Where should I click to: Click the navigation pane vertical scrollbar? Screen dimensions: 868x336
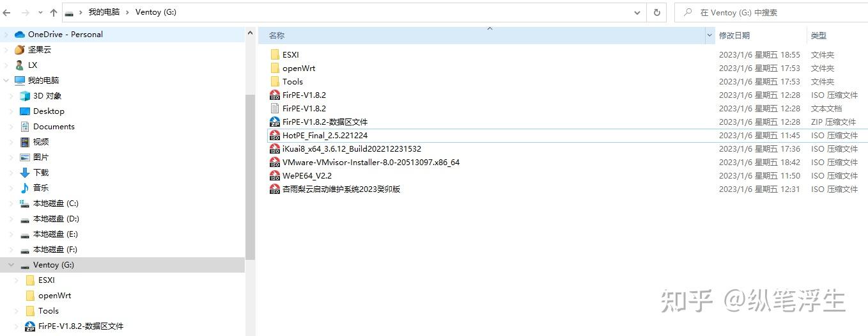pyautogui.click(x=250, y=177)
